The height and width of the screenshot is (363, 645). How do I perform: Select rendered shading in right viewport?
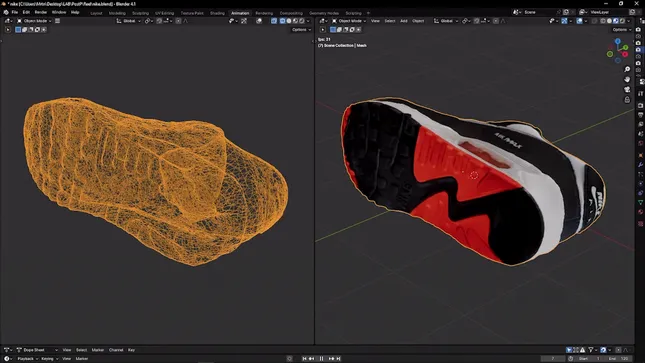click(622, 21)
